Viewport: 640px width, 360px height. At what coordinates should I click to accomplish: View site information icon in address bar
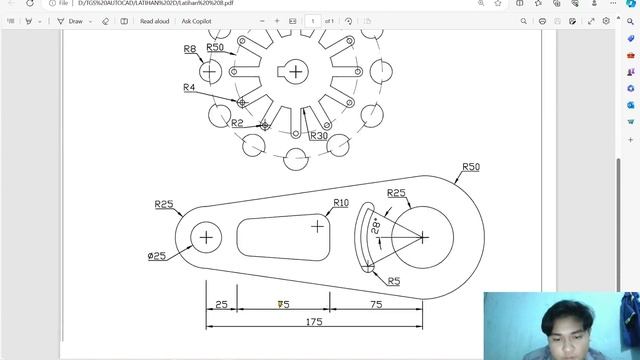click(52, 3)
